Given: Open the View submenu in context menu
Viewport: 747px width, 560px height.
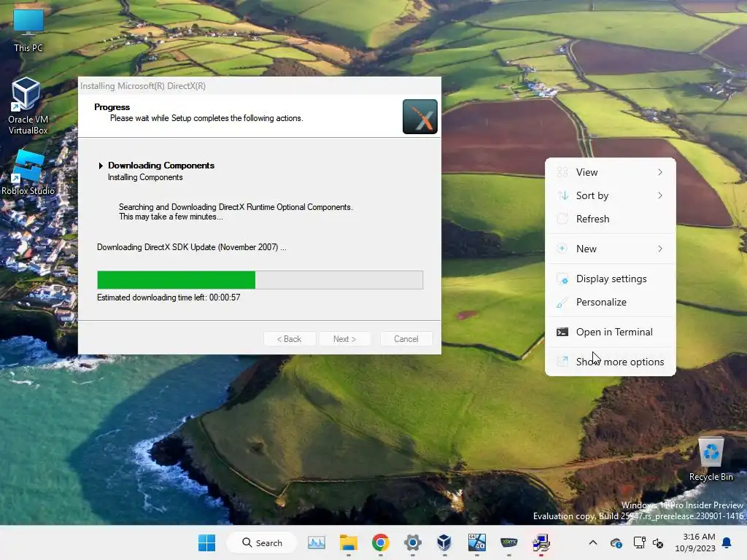Looking at the screenshot, I should tap(611, 172).
